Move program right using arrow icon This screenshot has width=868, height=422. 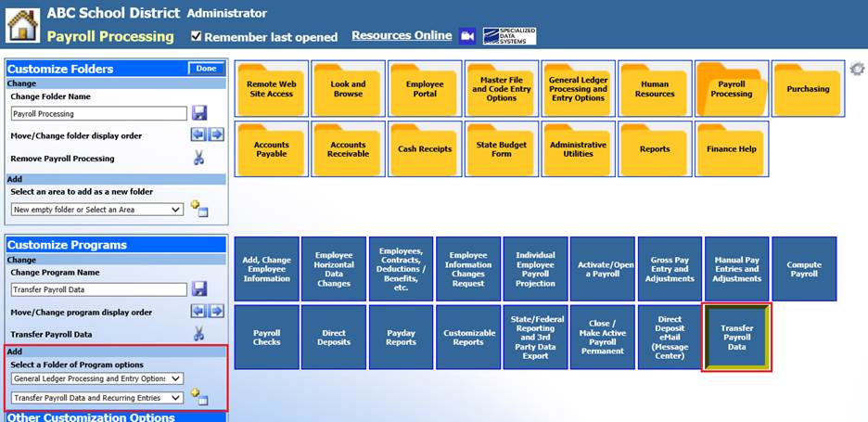(216, 312)
